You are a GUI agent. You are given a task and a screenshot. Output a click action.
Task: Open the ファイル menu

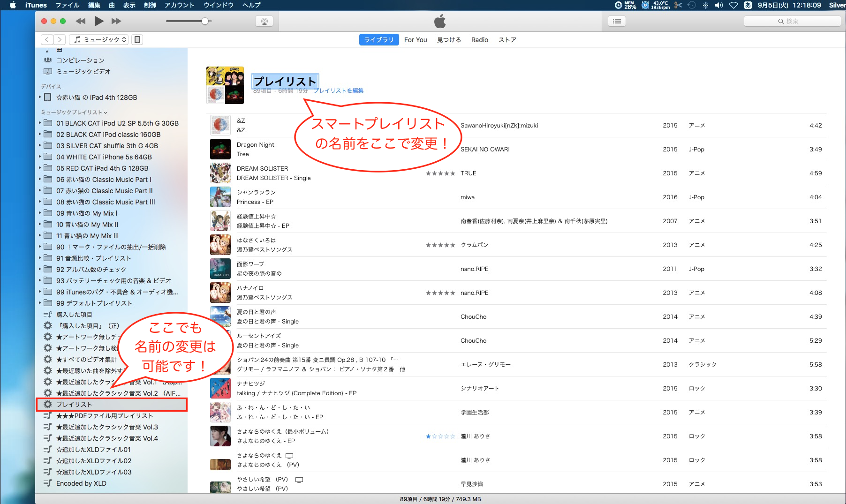68,5
